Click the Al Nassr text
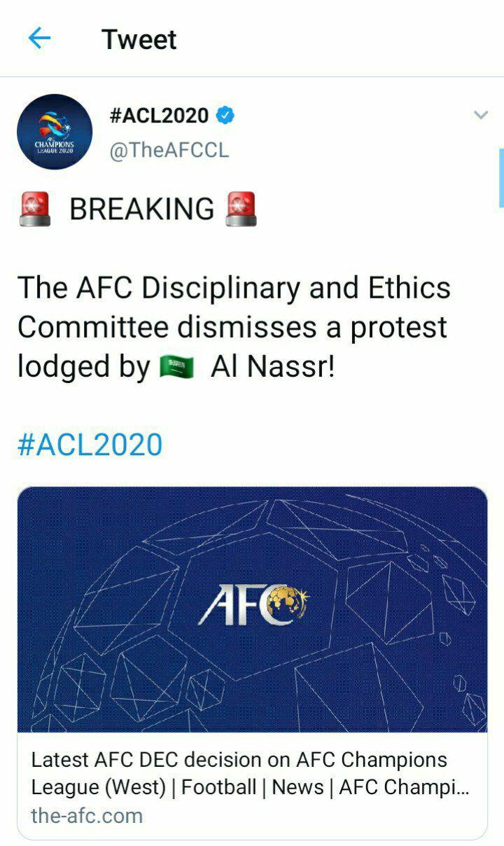The width and height of the screenshot is (504, 846). [x=273, y=367]
